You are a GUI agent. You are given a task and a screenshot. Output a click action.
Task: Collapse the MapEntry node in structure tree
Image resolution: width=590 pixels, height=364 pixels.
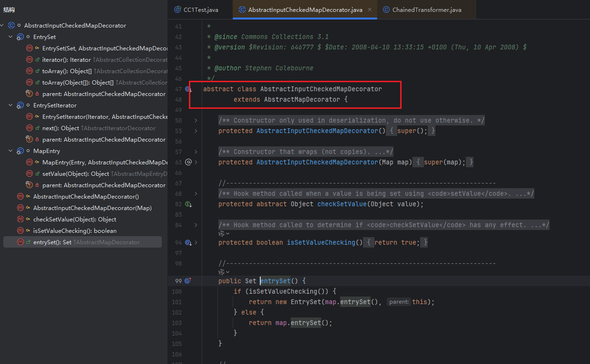click(x=10, y=151)
